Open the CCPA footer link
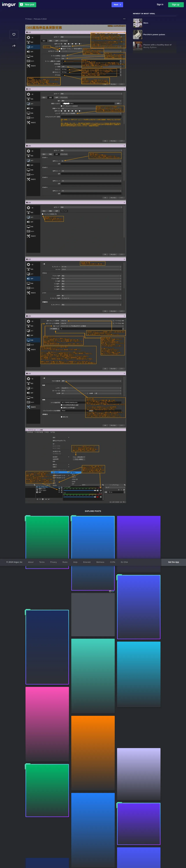Viewport: 186px width, 868px height. point(112,562)
